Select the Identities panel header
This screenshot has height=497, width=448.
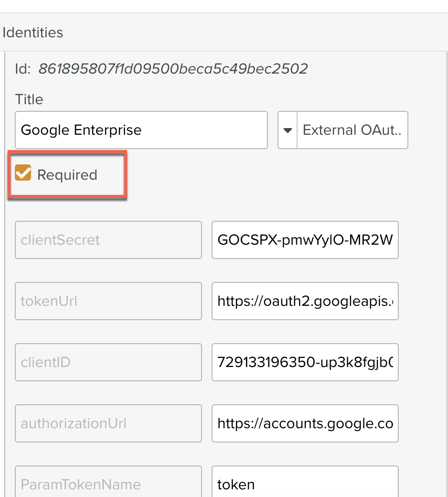click(33, 32)
